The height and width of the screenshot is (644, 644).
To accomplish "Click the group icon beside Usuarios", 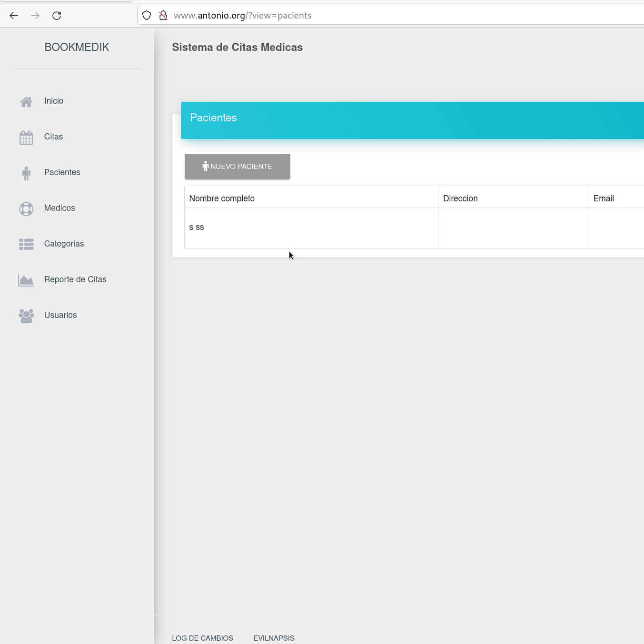I will [x=26, y=316].
